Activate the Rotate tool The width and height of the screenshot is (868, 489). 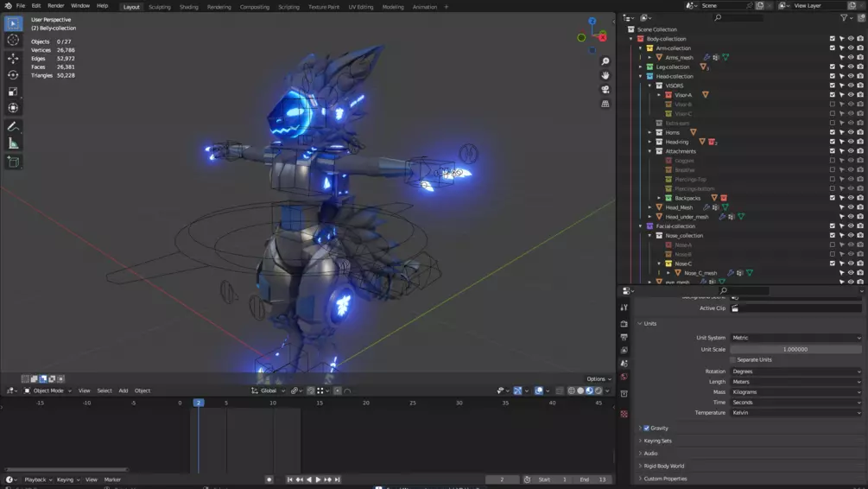pos(13,74)
